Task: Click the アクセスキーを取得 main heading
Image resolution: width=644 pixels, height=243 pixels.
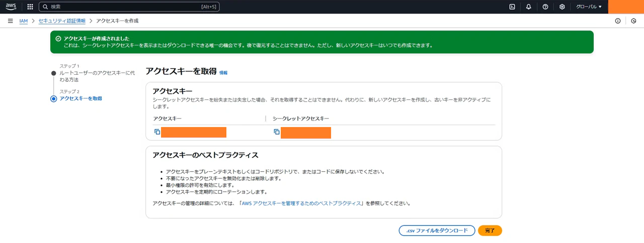Action: click(181, 72)
